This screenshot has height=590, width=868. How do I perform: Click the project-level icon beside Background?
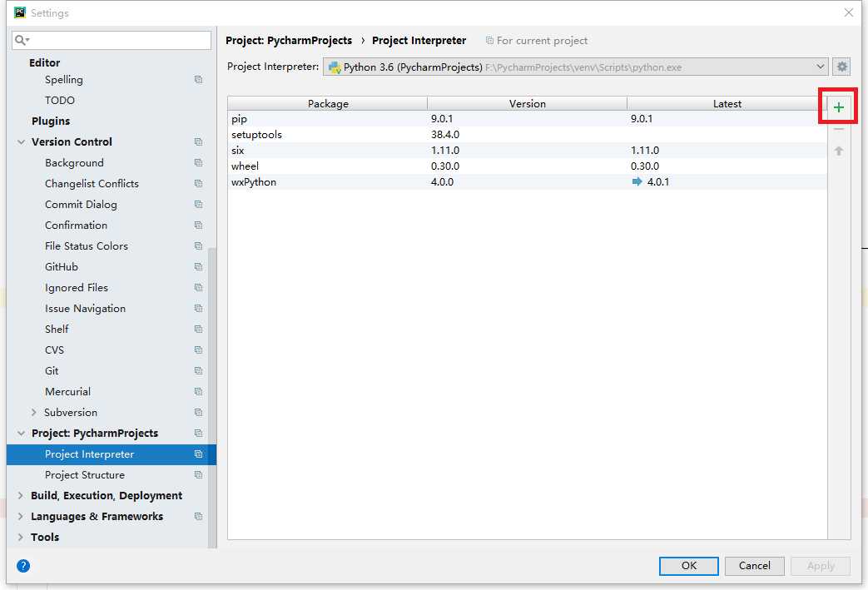click(x=198, y=163)
